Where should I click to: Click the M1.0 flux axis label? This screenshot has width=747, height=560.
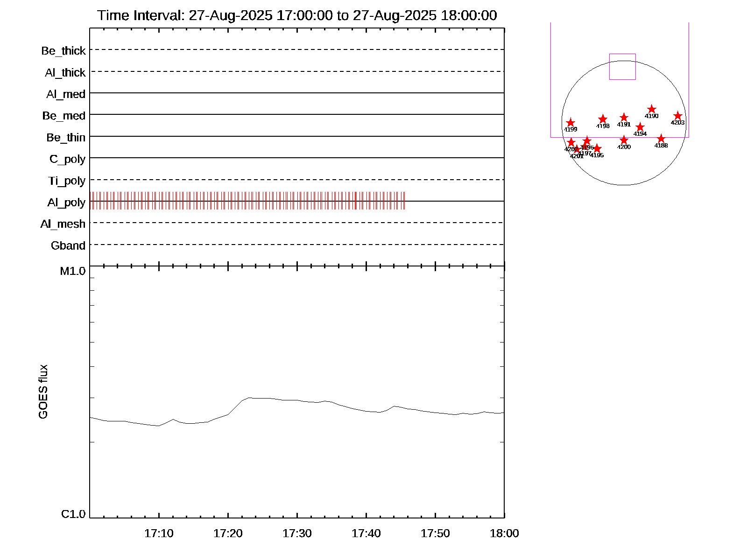[x=73, y=271]
